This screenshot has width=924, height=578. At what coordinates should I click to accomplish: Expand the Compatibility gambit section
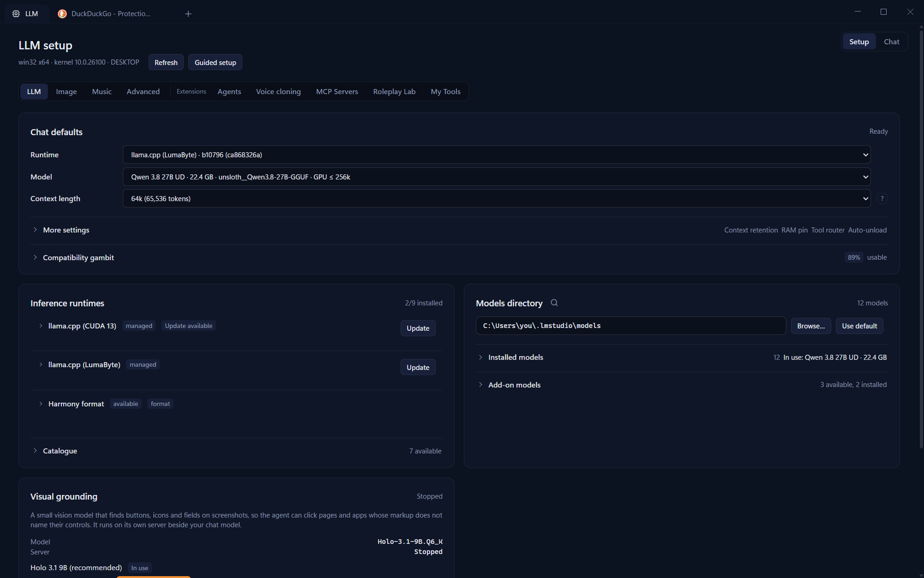459,257
